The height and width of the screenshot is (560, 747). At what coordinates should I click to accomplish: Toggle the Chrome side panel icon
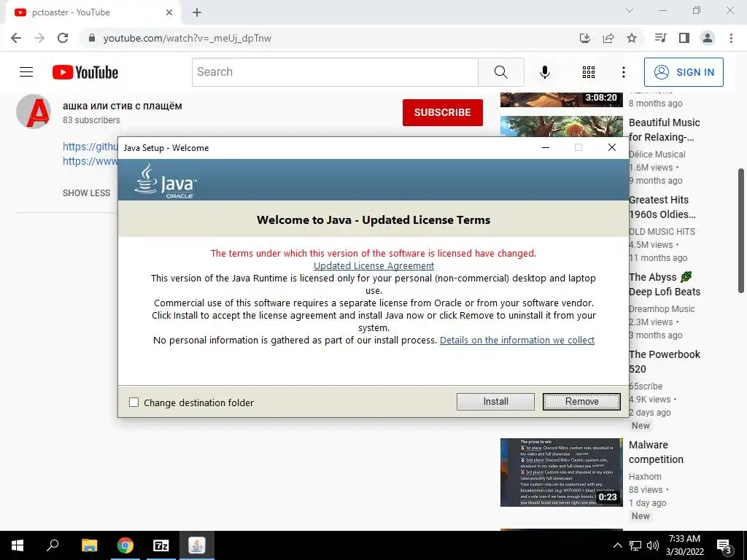tap(684, 38)
